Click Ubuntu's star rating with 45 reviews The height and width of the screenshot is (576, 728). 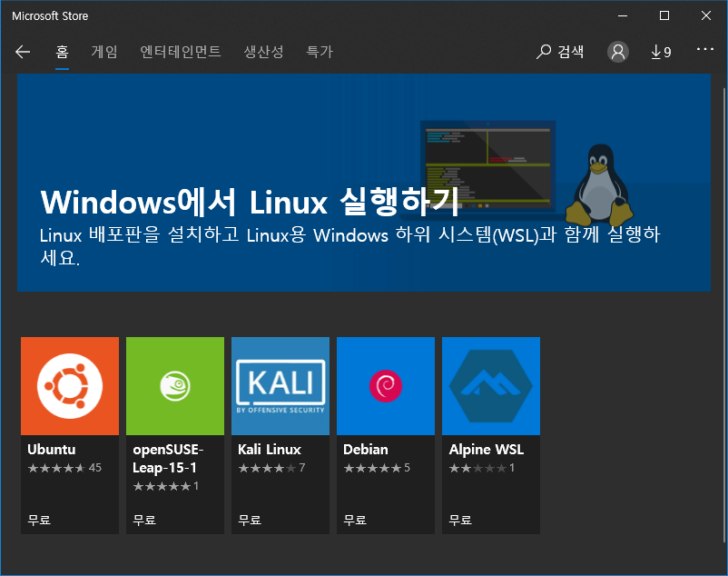coord(64,468)
